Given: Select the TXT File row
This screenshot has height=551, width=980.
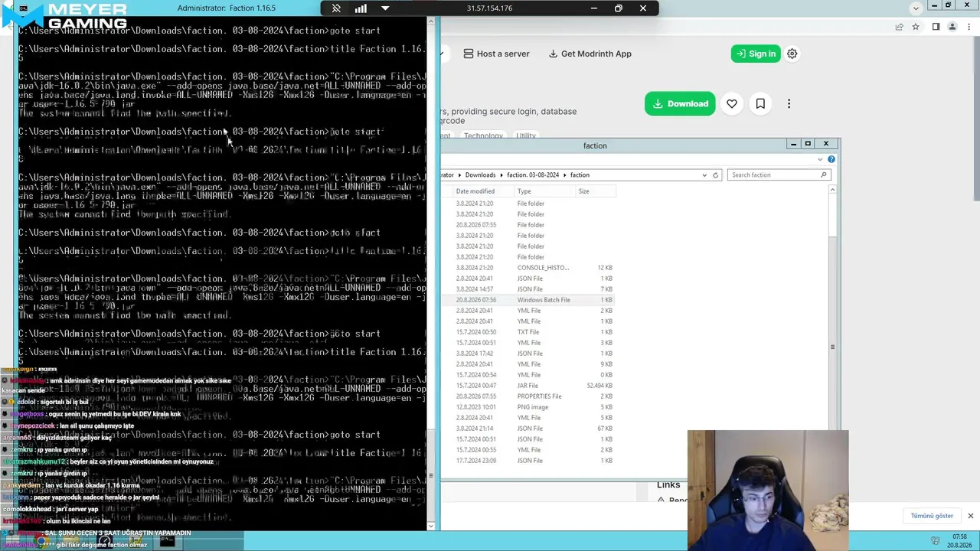Looking at the screenshot, I should pos(528,332).
